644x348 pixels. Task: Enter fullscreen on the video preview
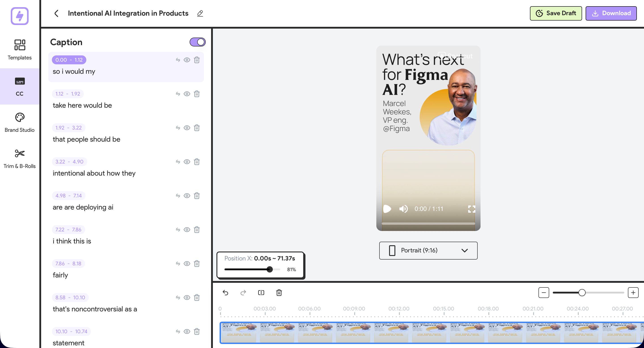pyautogui.click(x=472, y=209)
